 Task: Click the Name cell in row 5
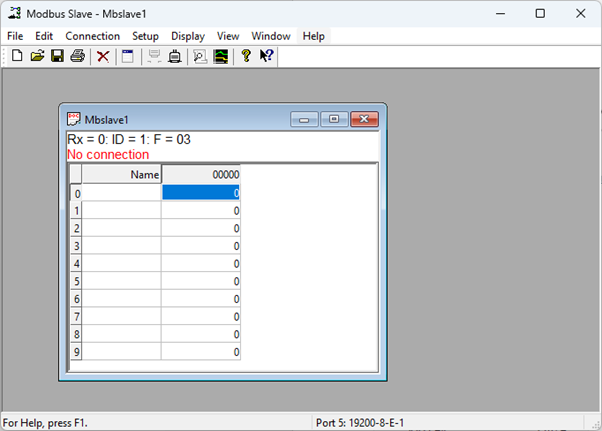click(x=121, y=281)
